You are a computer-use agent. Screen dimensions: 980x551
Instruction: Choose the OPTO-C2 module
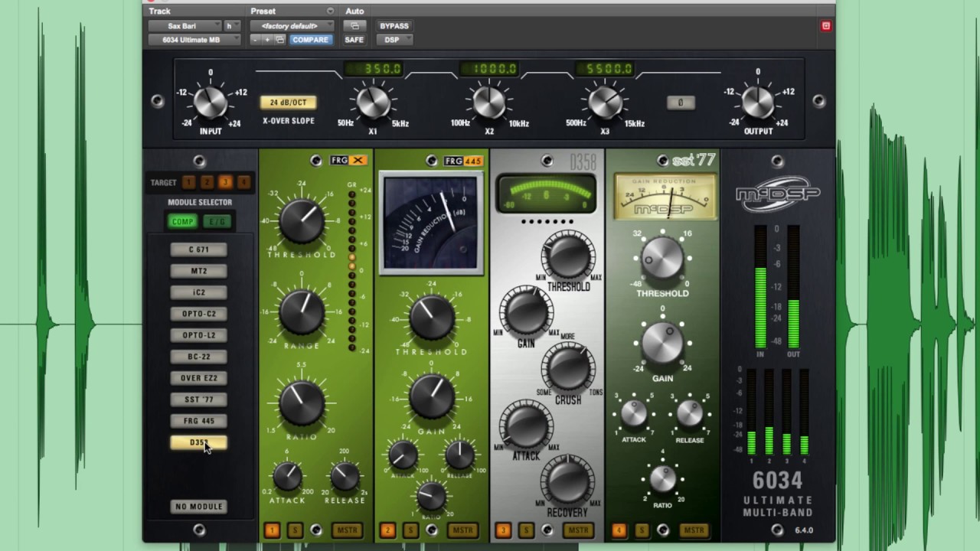pos(199,314)
